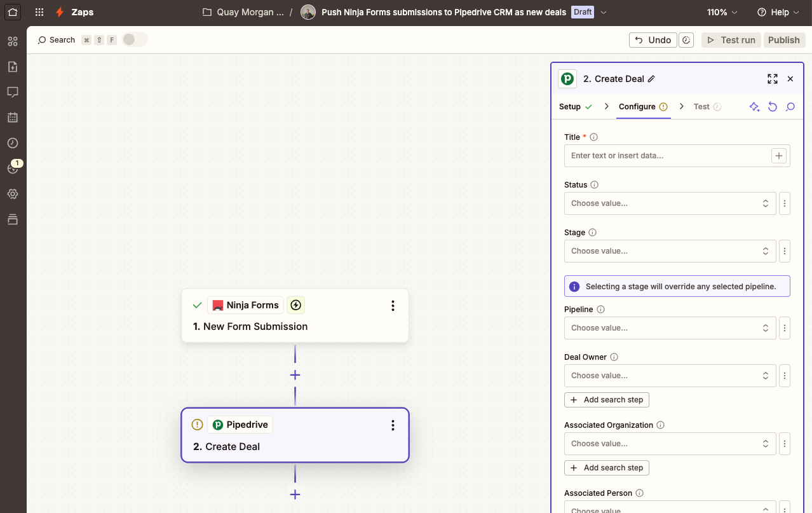Open the calendar icon in the sidebar

[13, 118]
